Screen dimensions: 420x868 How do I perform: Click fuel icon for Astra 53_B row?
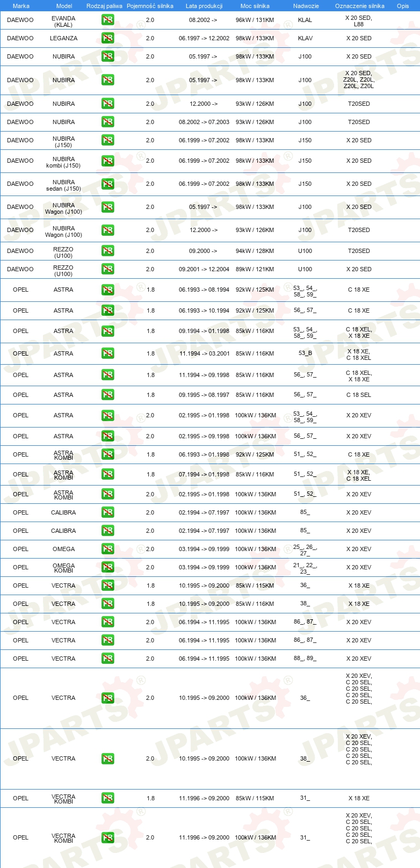coord(107,353)
